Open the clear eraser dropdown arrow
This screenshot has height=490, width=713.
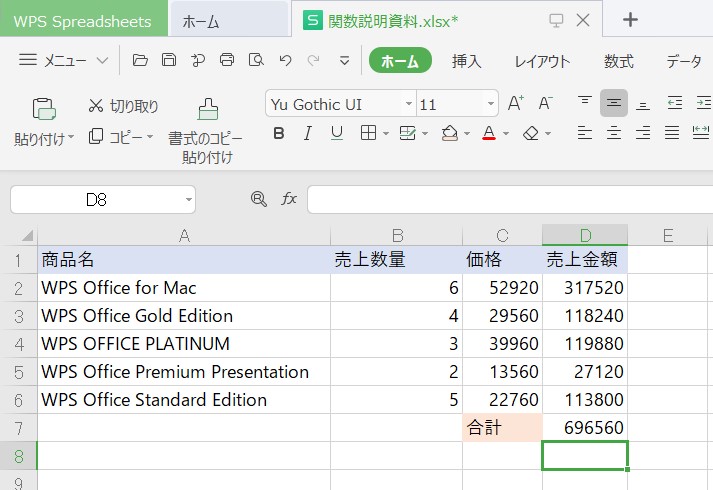pyautogui.click(x=547, y=134)
